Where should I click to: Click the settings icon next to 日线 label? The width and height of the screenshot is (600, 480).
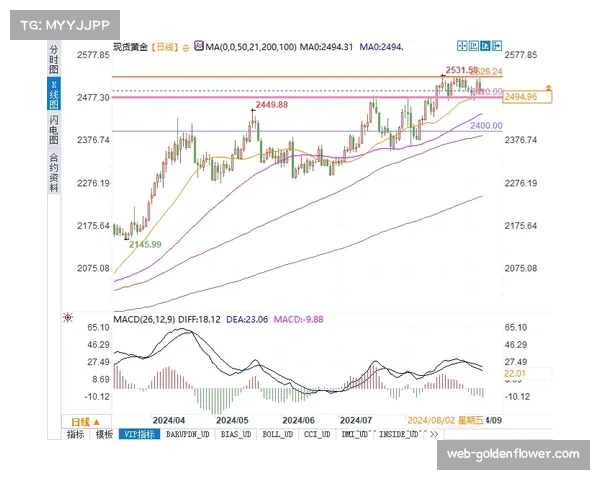coord(184,46)
